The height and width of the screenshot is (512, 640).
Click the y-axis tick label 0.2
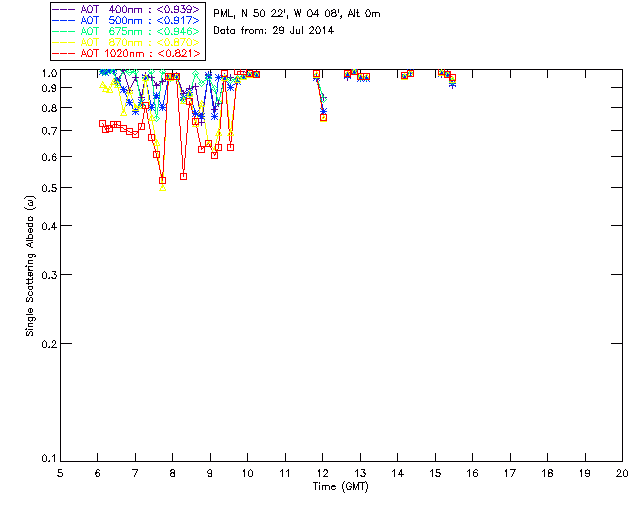[x=49, y=344]
